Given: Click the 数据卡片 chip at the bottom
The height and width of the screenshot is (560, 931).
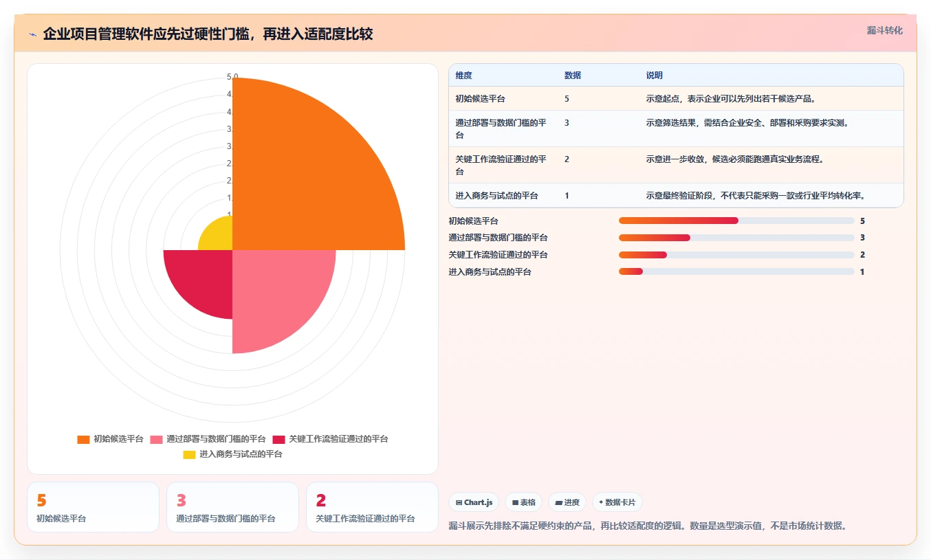Looking at the screenshot, I should tap(617, 502).
